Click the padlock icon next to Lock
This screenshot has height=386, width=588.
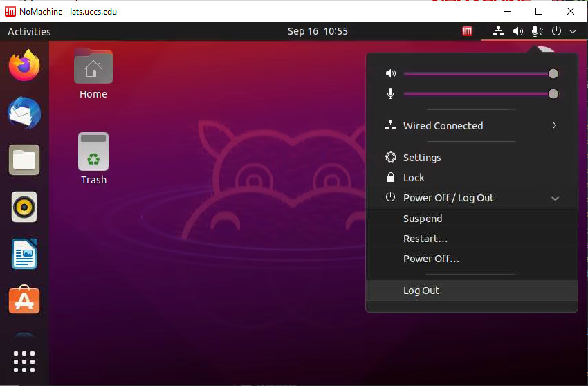pyautogui.click(x=391, y=177)
